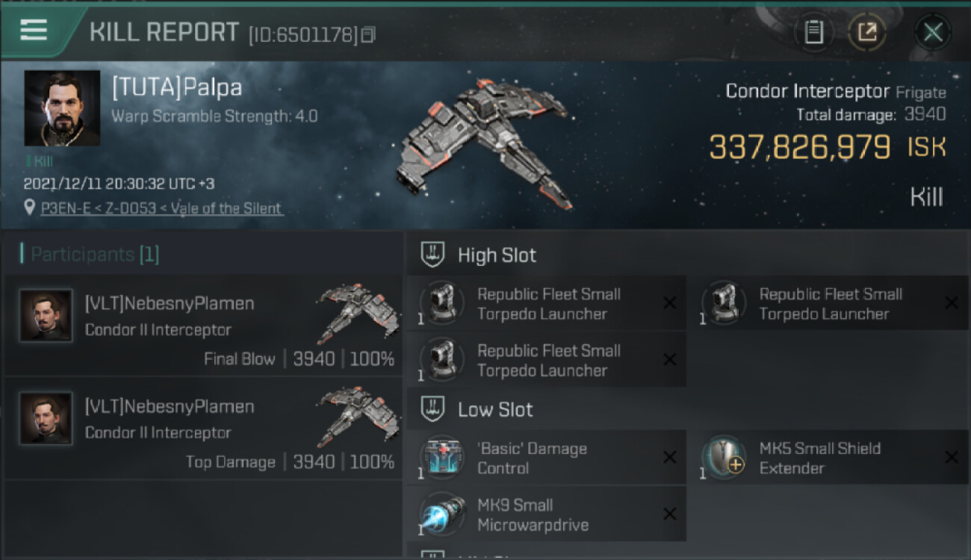Dismiss the right-column Torpedo Launcher item

point(951,302)
